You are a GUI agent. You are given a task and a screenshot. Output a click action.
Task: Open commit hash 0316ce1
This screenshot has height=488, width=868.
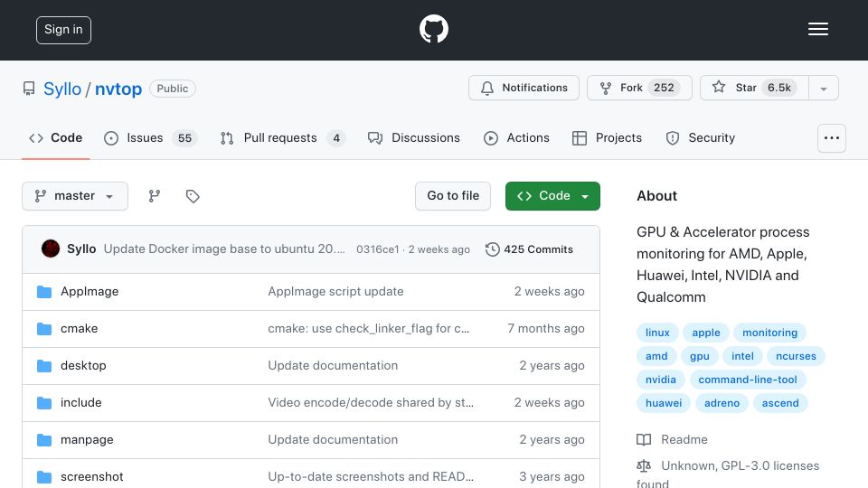pos(378,249)
